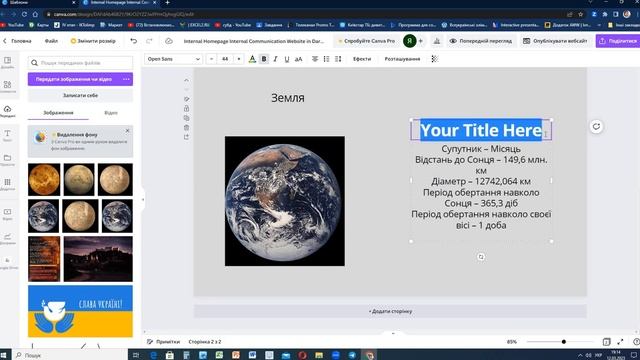The image size is (640, 360).
Task: Open the Файл menu
Action: click(51, 41)
